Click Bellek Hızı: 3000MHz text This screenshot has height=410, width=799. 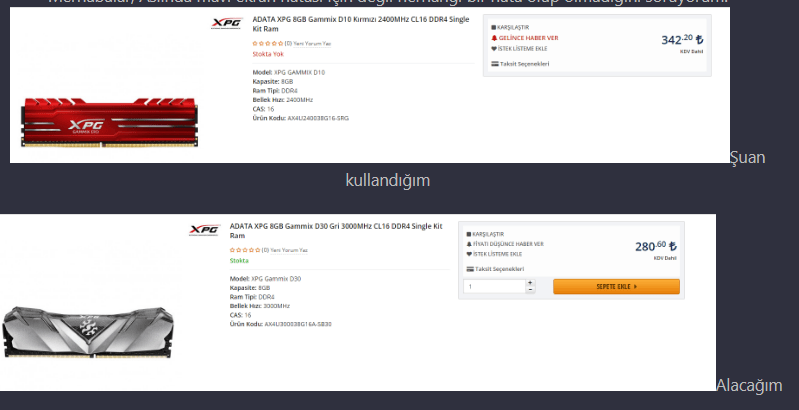(x=259, y=306)
